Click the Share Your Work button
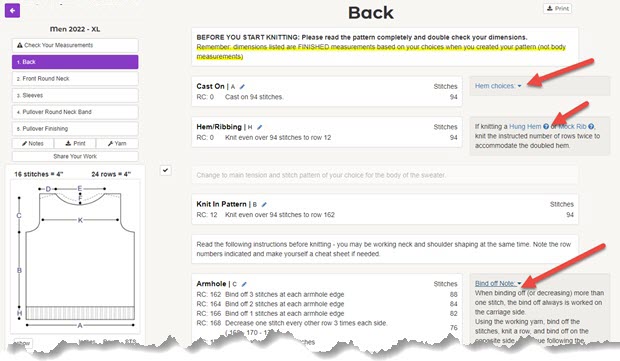The image size is (620, 361). pos(75,156)
